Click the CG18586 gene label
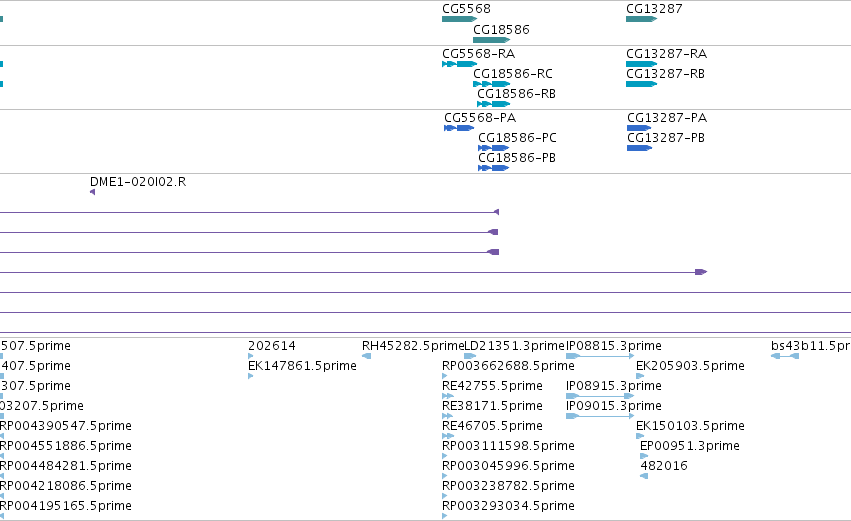 click(x=501, y=29)
